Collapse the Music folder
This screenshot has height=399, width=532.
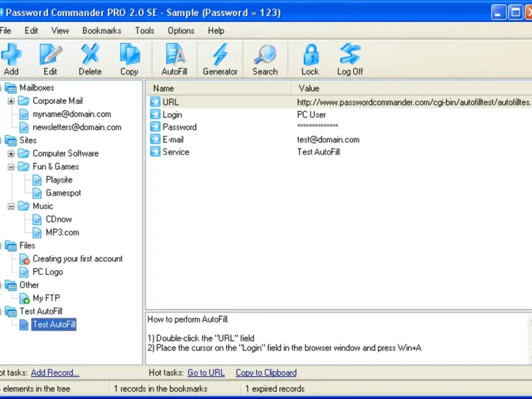click(11, 206)
